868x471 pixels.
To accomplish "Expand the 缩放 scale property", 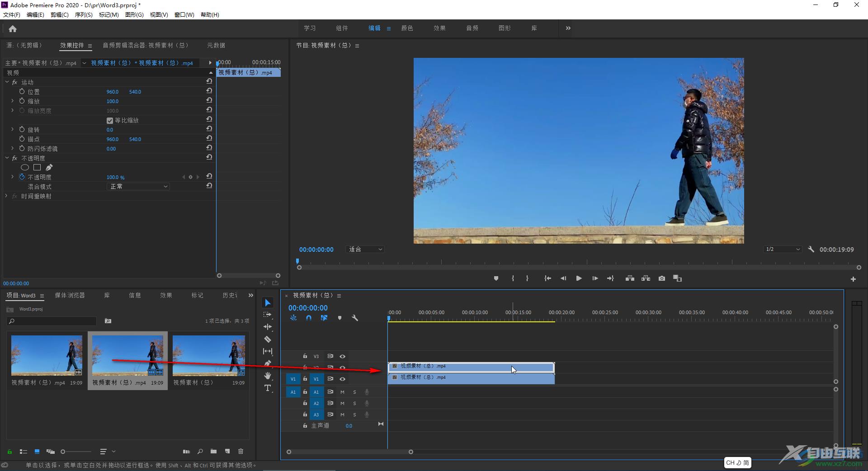I will [x=12, y=101].
